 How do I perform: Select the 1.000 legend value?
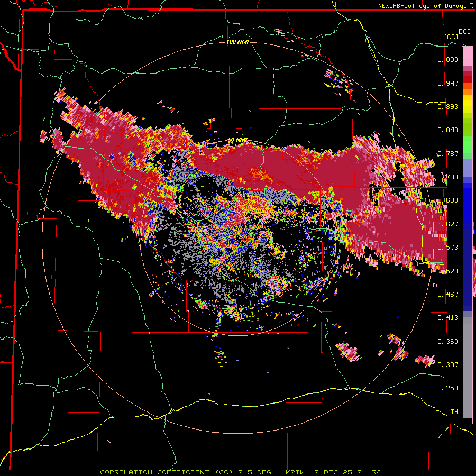(x=448, y=59)
